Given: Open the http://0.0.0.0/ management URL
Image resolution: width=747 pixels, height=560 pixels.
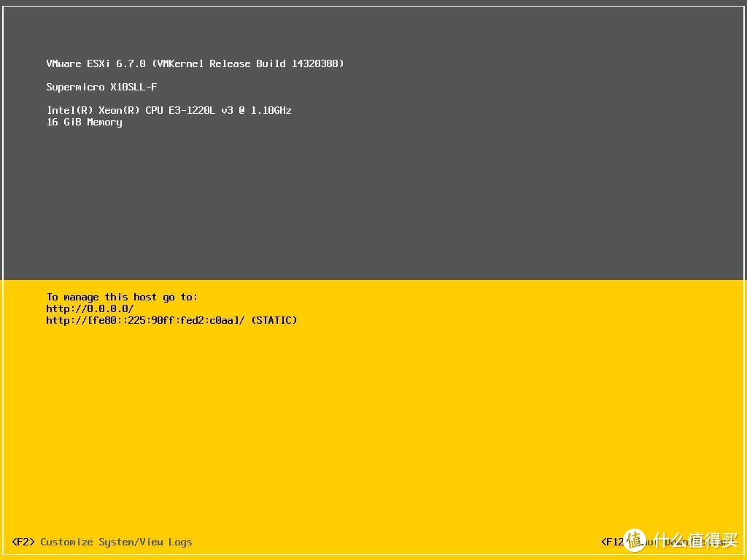Looking at the screenshot, I should click(90, 308).
